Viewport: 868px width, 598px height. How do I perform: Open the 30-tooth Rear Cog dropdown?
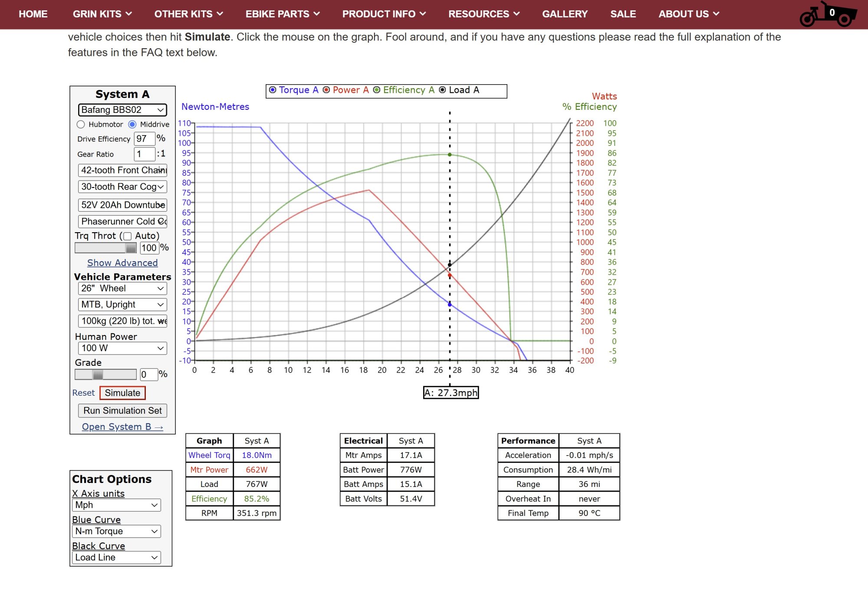(122, 187)
